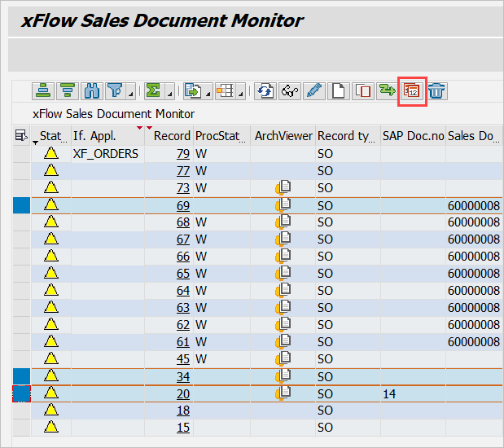
Task: Click the glasses display icon
Action: click(x=289, y=90)
